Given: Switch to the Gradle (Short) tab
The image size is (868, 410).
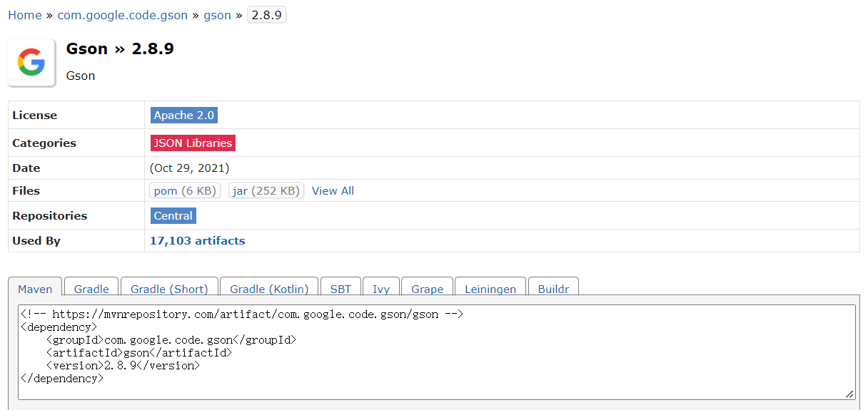Looking at the screenshot, I should point(169,289).
